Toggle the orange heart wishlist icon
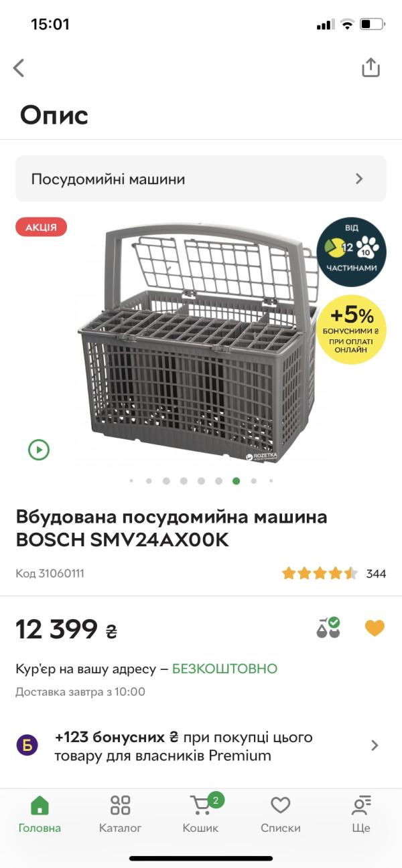The width and height of the screenshot is (402, 868). 375,628
